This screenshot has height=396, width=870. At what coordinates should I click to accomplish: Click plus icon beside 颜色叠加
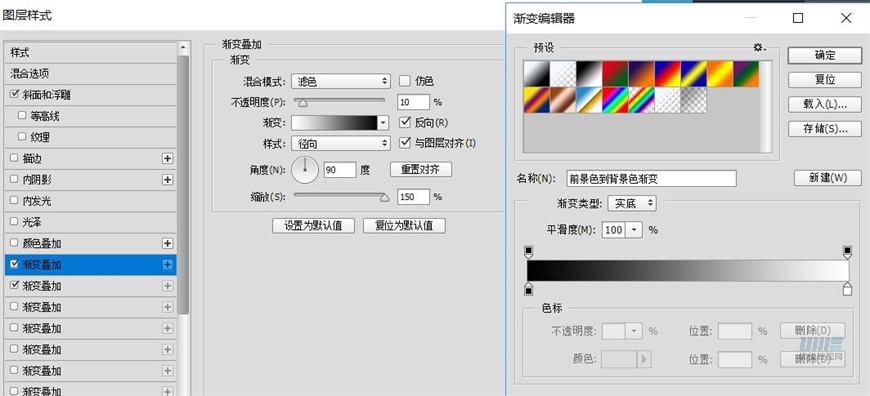[x=167, y=243]
